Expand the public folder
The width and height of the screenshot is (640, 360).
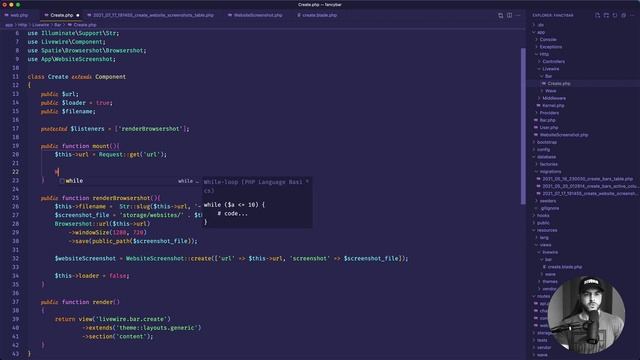pyautogui.click(x=543, y=223)
